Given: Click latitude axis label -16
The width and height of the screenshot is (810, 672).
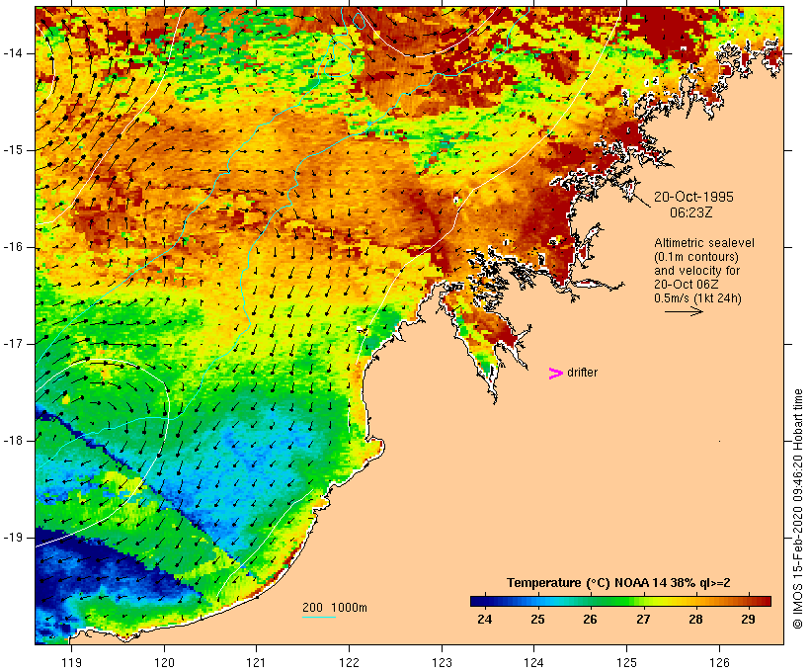Looking at the screenshot, I should tap(13, 247).
